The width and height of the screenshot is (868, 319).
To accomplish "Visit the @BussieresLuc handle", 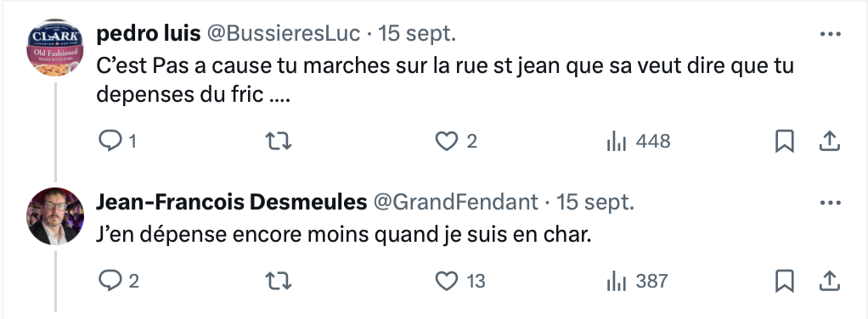I will point(284,34).
